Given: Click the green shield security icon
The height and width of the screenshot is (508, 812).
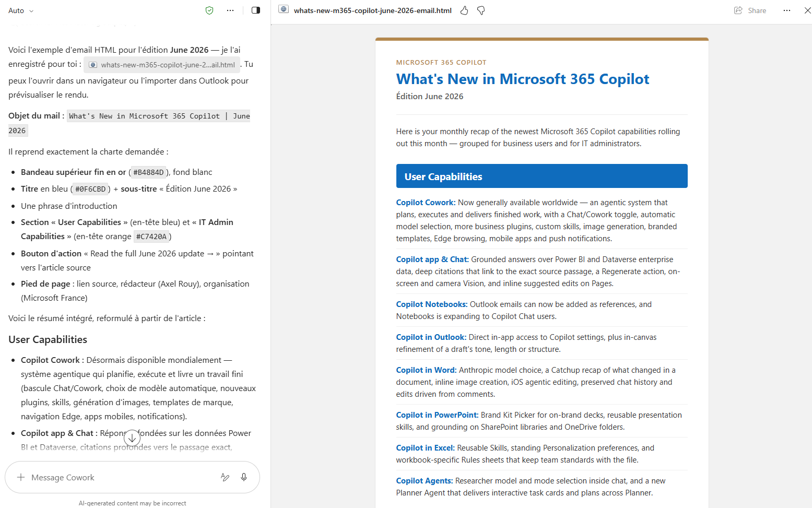Looking at the screenshot, I should coord(209,10).
